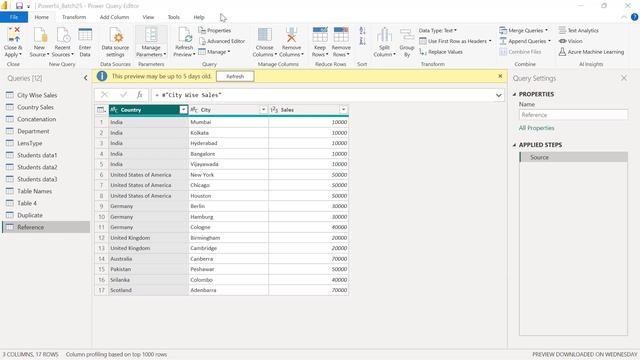
Task: Open Append Queries dropdown
Action: click(525, 41)
